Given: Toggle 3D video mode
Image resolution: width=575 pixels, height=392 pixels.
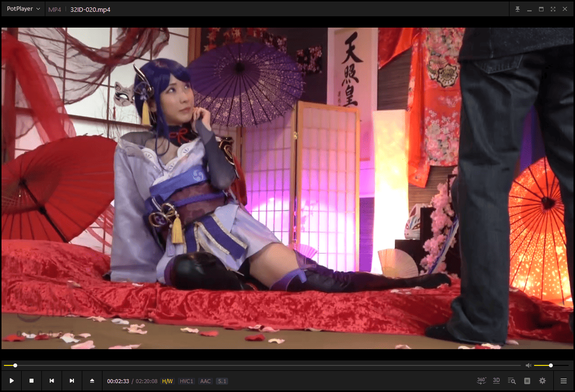Looking at the screenshot, I should click(x=496, y=381).
